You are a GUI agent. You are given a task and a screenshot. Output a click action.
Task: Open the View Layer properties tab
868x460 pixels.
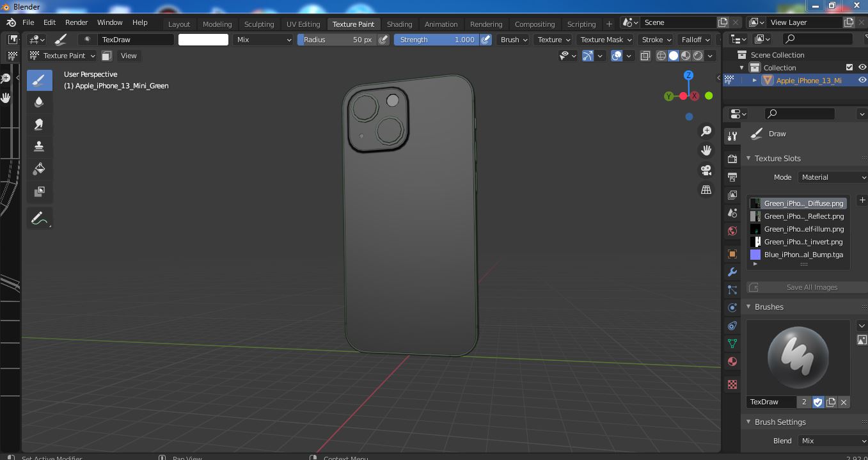[732, 194]
